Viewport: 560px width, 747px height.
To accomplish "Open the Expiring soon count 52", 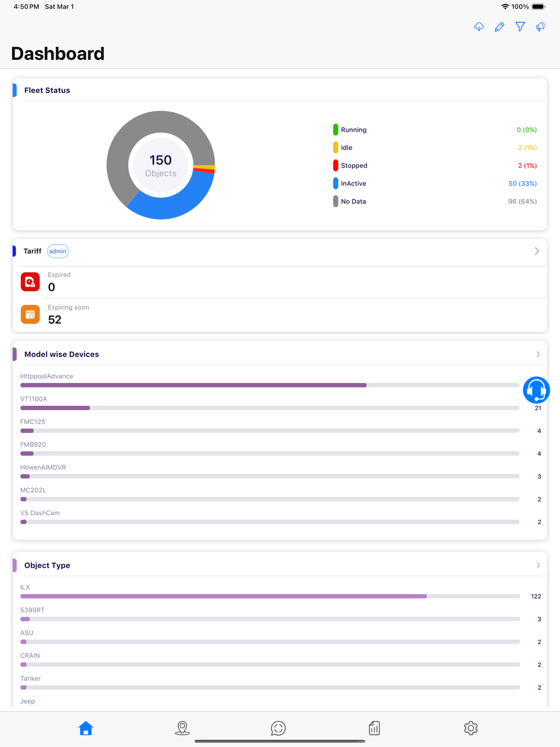I will click(55, 320).
